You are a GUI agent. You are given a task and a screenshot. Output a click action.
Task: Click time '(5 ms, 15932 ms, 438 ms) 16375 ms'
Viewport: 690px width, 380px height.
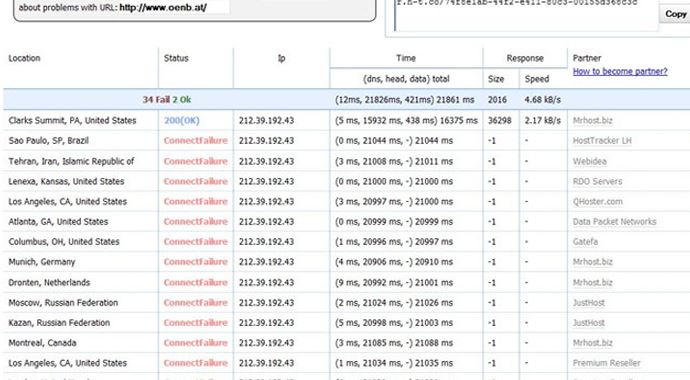(406, 121)
